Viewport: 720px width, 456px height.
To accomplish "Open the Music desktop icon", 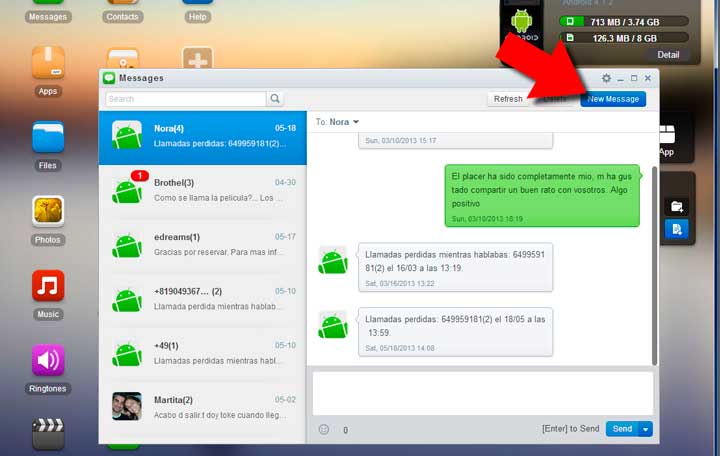I will [x=48, y=286].
